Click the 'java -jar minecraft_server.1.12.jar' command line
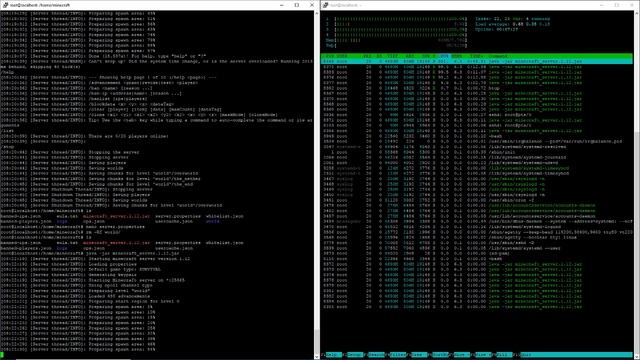Viewport: 640px width, 360px height. [x=89, y=253]
